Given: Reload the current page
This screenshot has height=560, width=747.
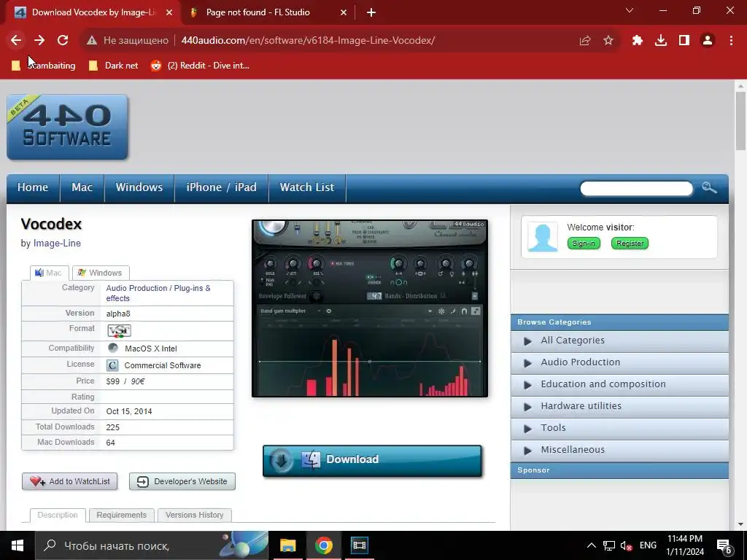Looking at the screenshot, I should 63,41.
